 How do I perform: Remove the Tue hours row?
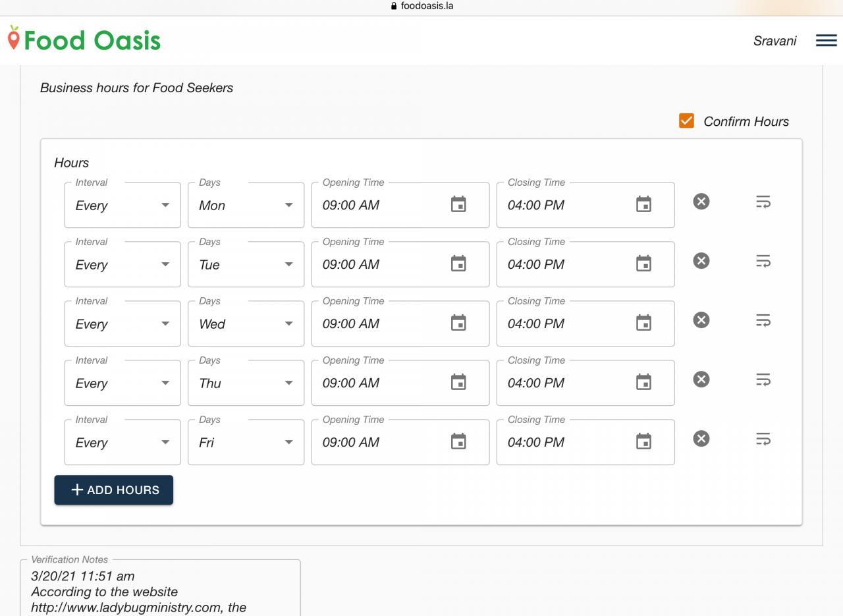(x=701, y=261)
